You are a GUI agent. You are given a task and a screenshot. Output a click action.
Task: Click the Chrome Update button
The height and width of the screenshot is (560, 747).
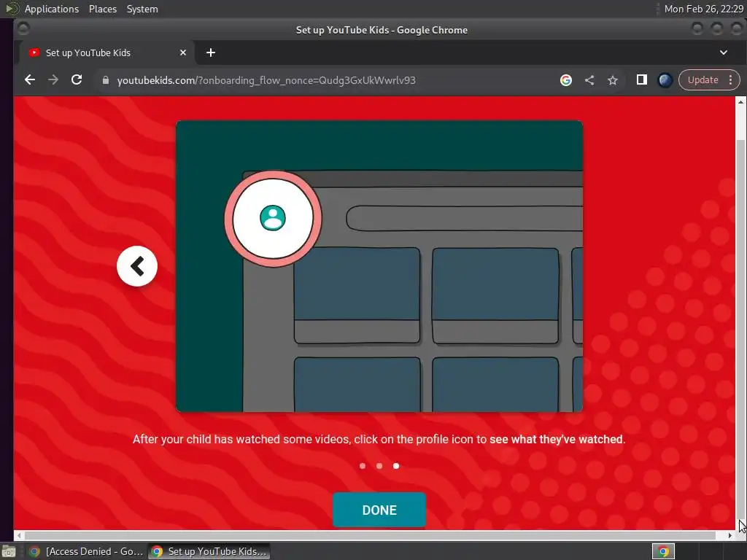[x=703, y=80]
